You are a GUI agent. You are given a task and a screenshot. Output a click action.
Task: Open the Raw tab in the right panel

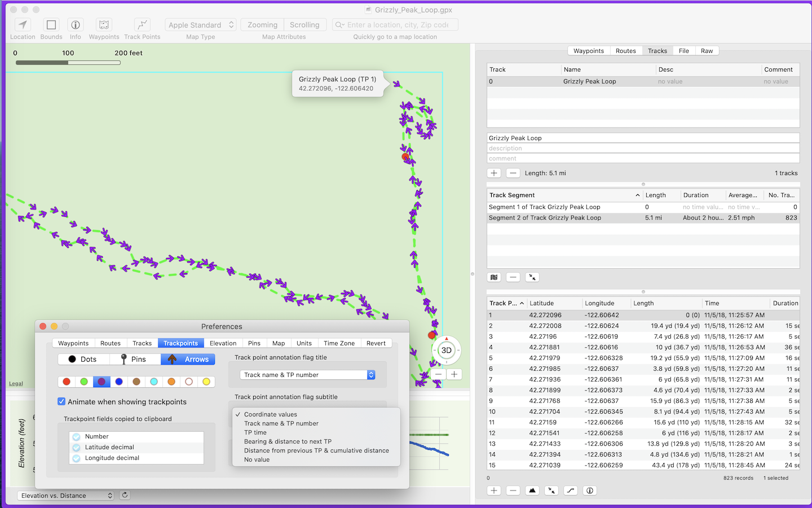click(x=707, y=50)
